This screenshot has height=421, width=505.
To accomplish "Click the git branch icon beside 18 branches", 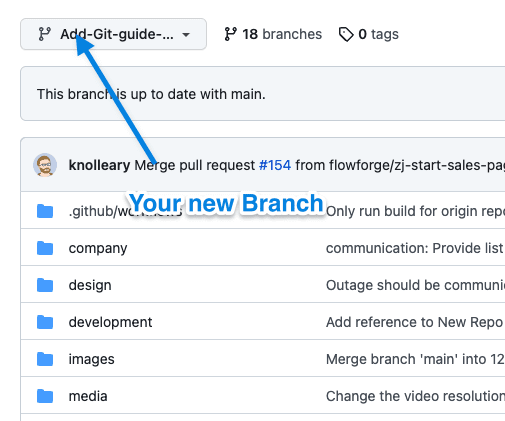I will click(230, 34).
